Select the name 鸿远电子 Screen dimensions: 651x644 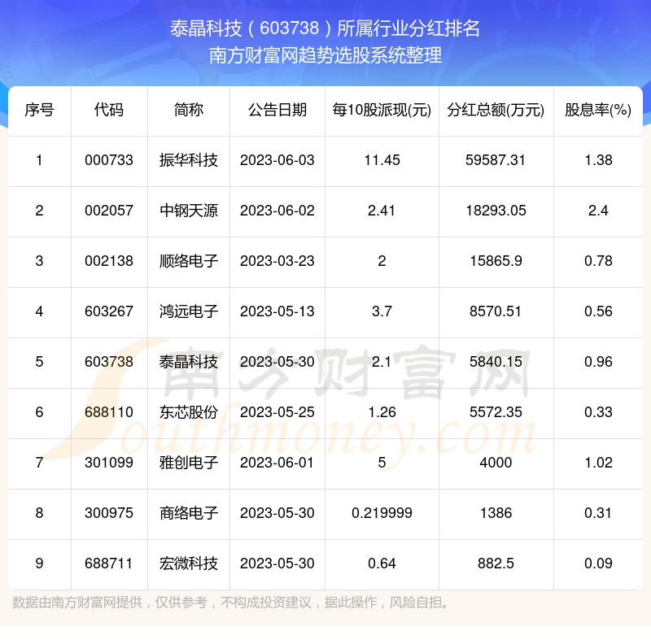tap(189, 311)
